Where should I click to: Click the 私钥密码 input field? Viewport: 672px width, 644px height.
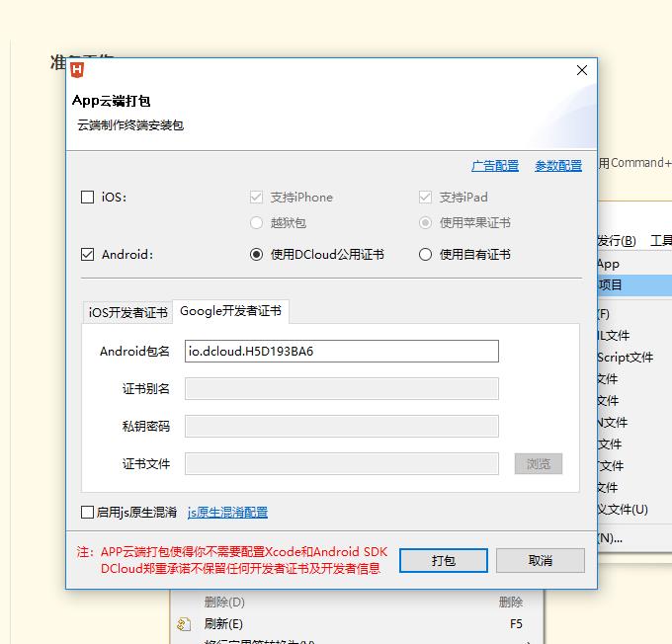(x=342, y=427)
